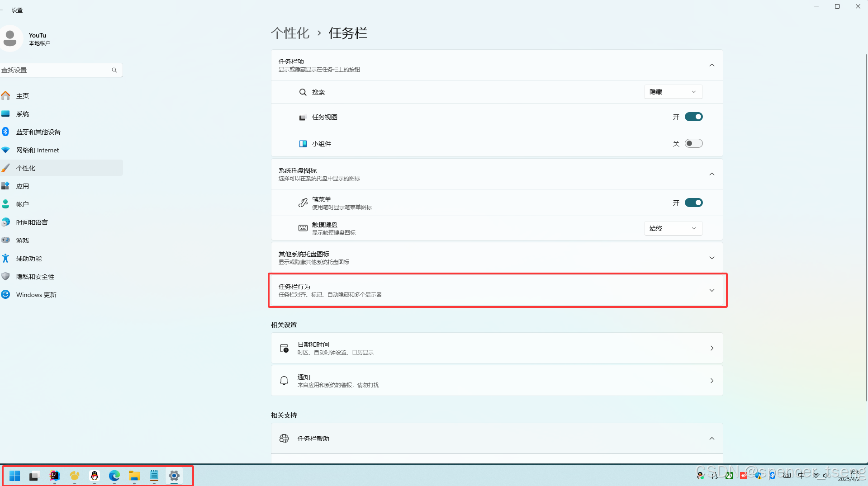This screenshot has width=868, height=486.
Task: Open IntelliJ IDEA from the taskbar
Action: pos(54,475)
